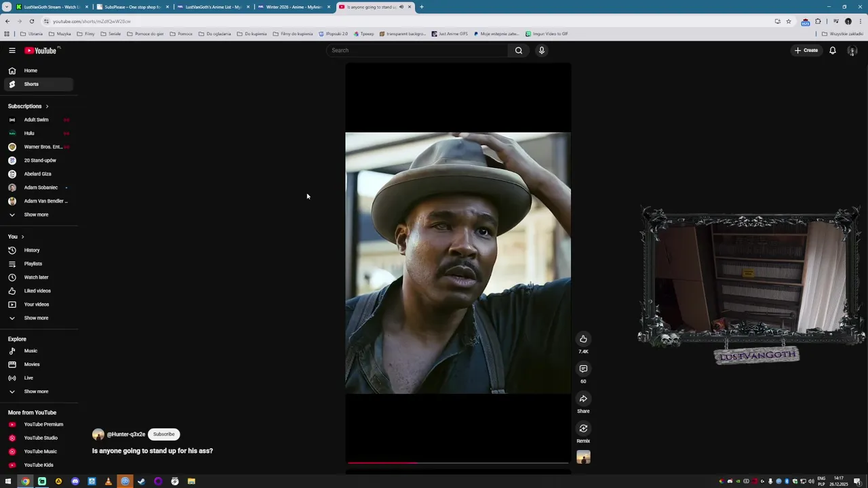
Task: Go back in browser history
Action: pyautogui.click(x=7, y=21)
